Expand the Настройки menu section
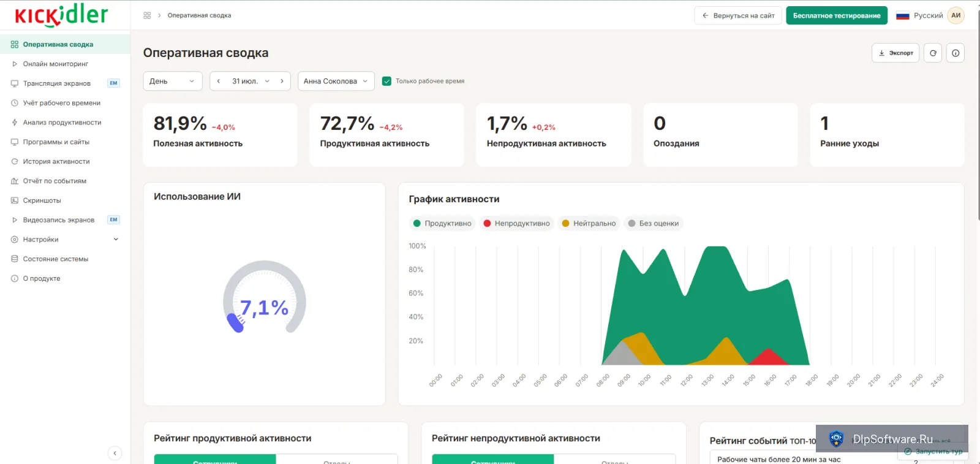 tap(65, 240)
